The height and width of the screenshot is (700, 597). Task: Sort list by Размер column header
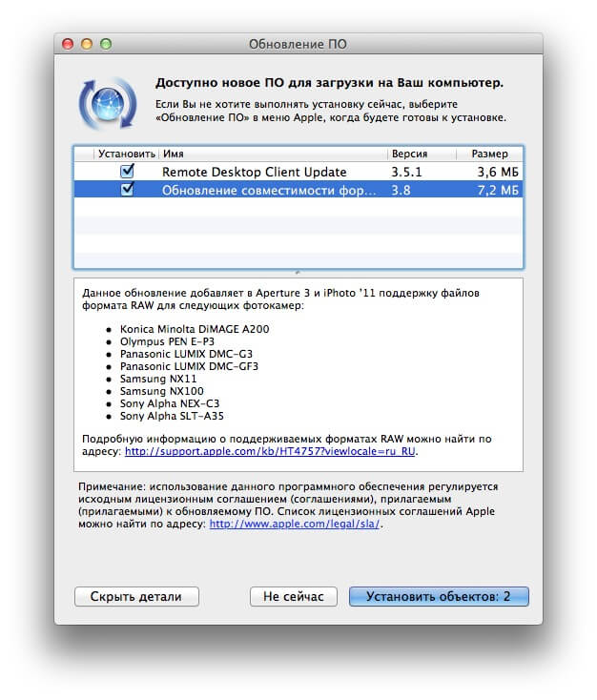[x=489, y=154]
